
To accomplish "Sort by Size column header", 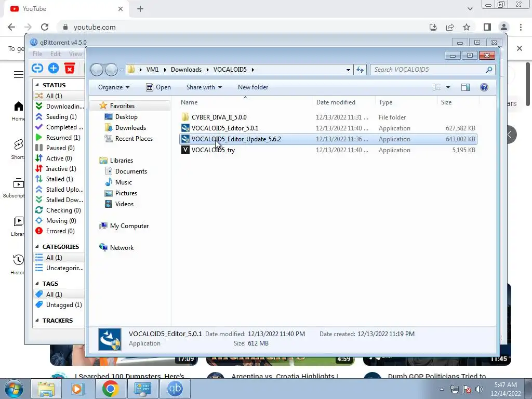I will point(446,102).
